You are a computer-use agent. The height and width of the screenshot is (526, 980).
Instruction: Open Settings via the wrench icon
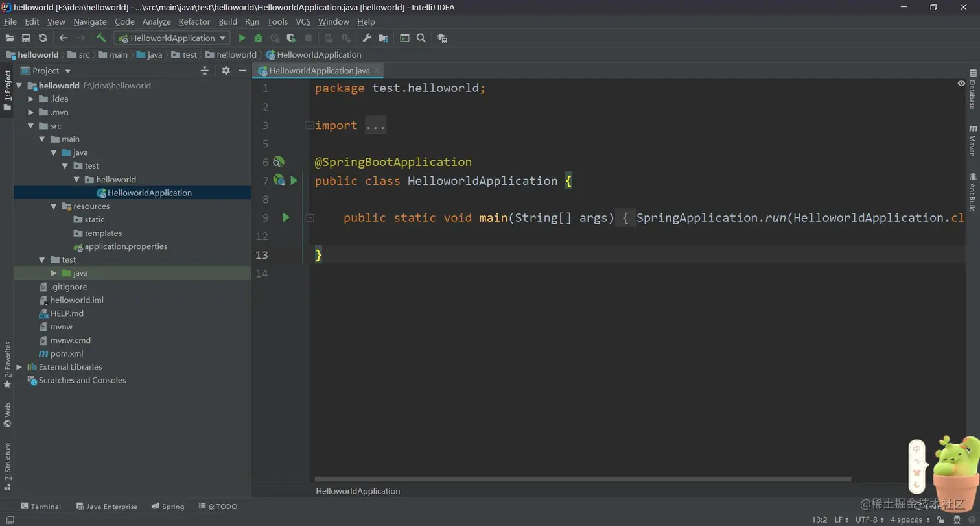(367, 38)
